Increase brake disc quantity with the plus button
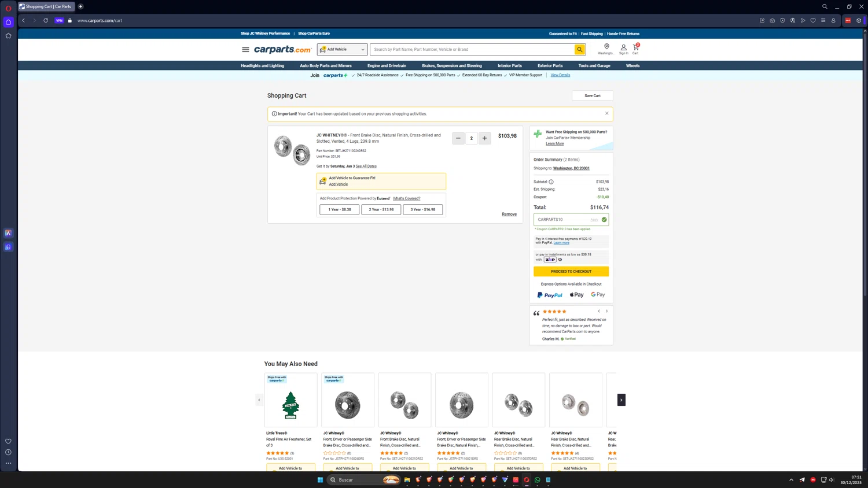868x488 pixels. pyautogui.click(x=485, y=138)
